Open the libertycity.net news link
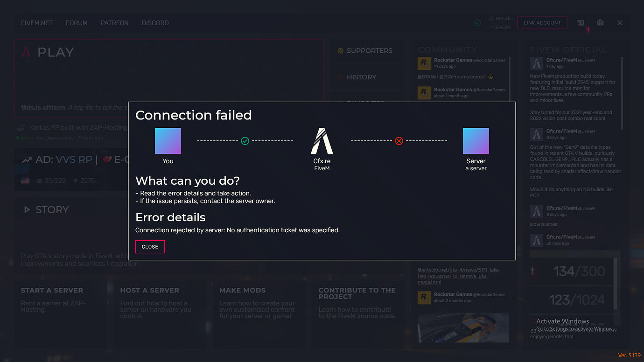The width and height of the screenshot is (644, 362). 459,276
